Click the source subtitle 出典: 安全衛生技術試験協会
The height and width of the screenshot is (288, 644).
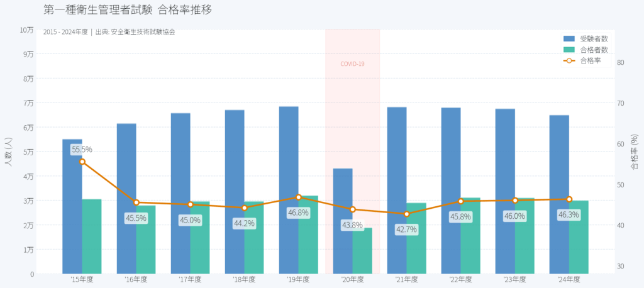(x=135, y=31)
